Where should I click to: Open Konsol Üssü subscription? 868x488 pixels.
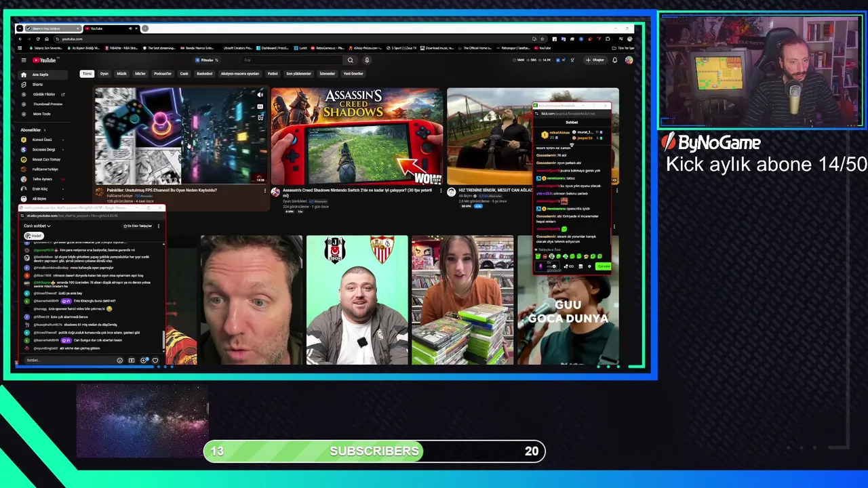click(x=41, y=140)
